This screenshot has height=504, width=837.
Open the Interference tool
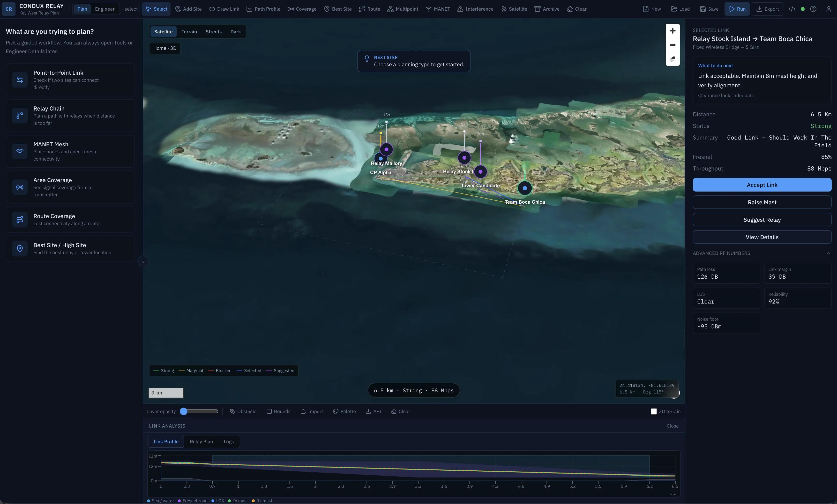475,9
